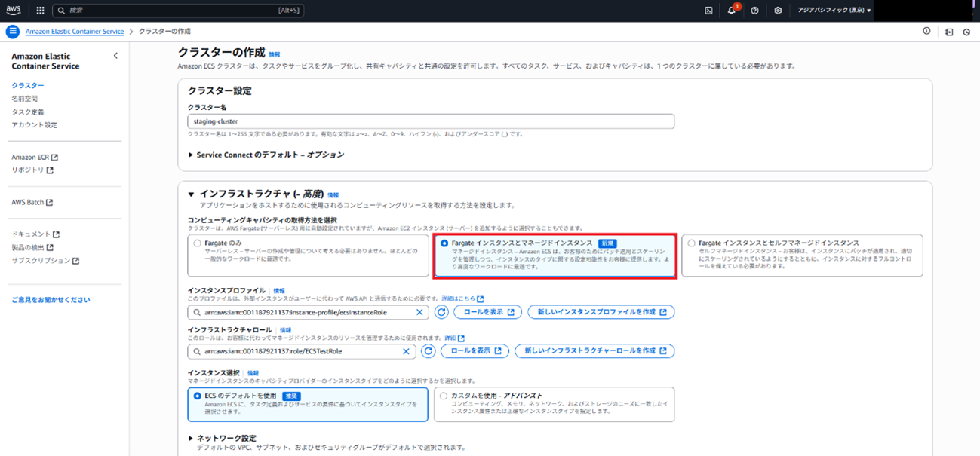Open the AWS services grid menu icon

[x=40, y=11]
